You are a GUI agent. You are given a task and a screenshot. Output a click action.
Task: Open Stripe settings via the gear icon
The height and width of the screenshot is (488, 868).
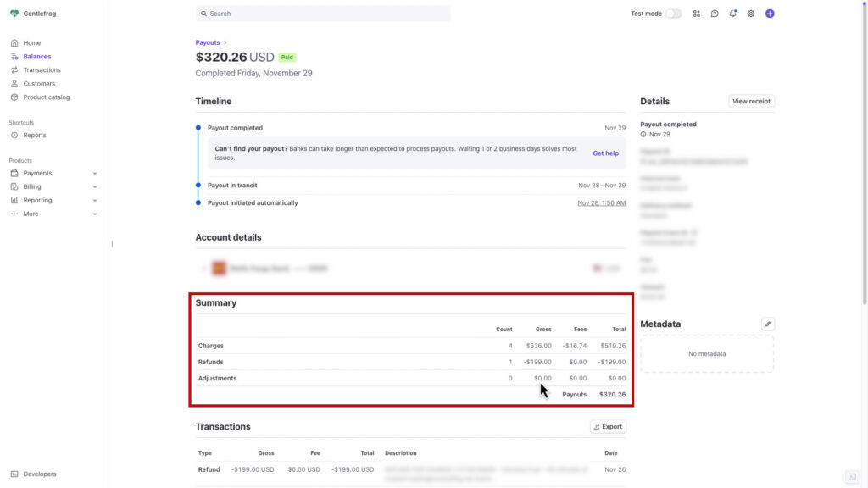coord(750,14)
